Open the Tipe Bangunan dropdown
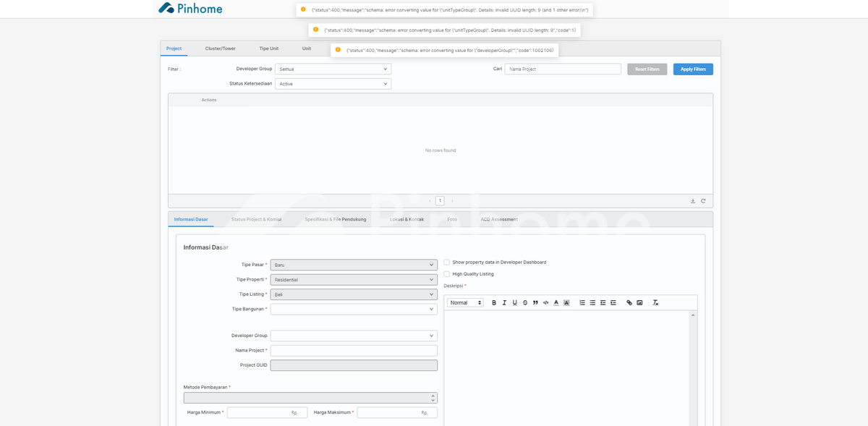 pyautogui.click(x=353, y=309)
